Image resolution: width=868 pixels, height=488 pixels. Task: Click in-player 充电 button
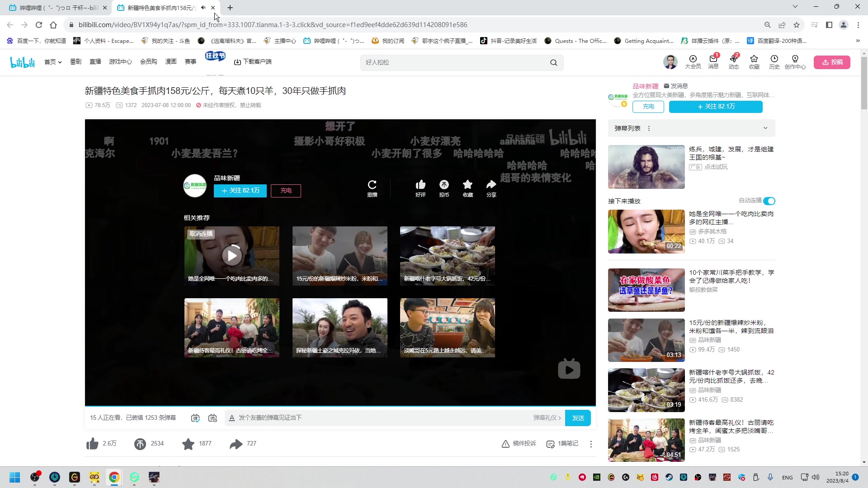(x=286, y=191)
